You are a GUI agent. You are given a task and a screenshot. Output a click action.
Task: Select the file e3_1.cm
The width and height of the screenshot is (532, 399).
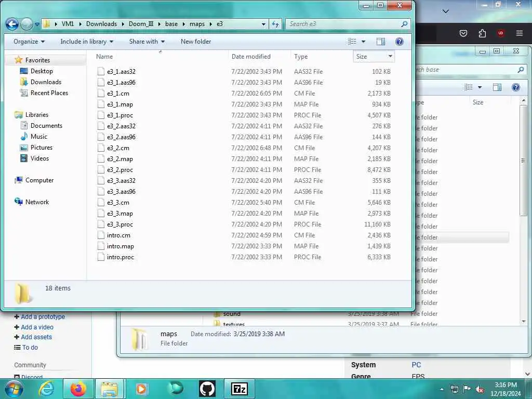pos(118,94)
